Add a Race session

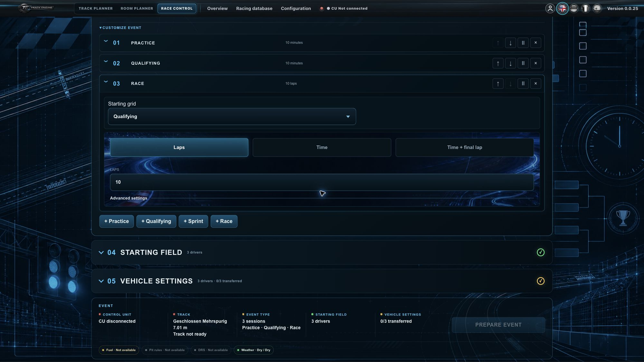point(224,221)
